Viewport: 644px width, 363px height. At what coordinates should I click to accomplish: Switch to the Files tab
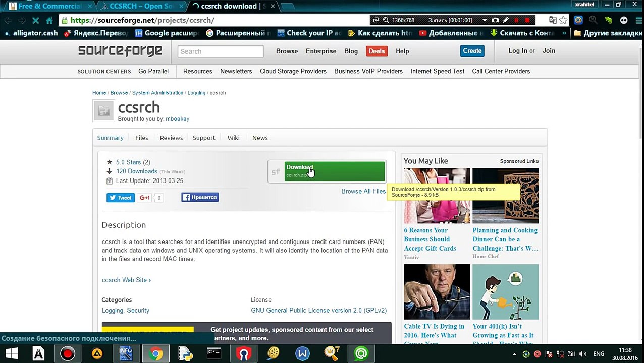(x=141, y=138)
